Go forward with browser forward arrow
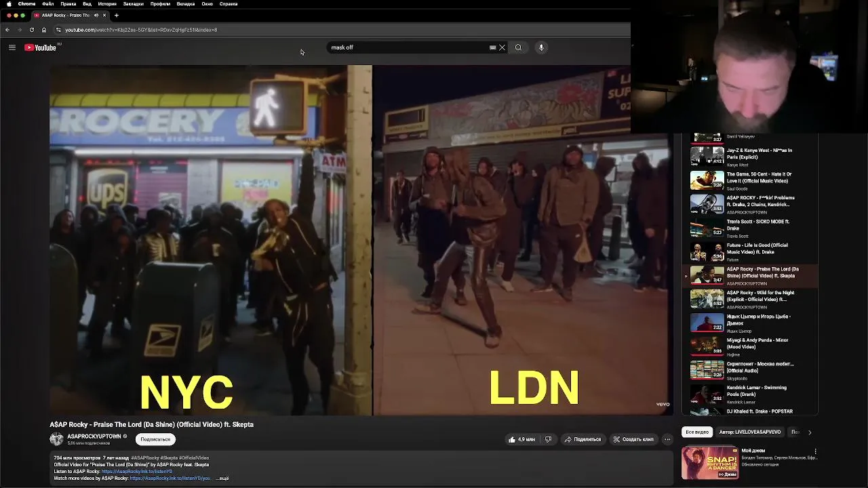Viewport: 868px width, 488px height. click(20, 30)
